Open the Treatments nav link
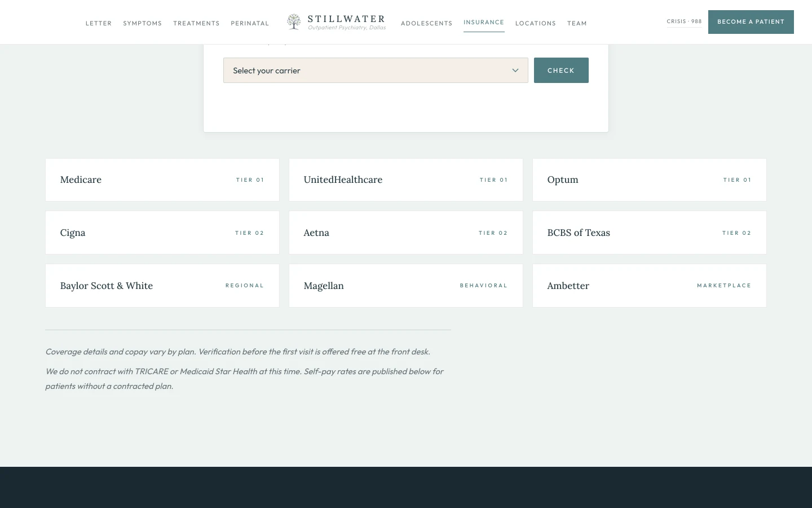Image resolution: width=812 pixels, height=508 pixels. (x=196, y=23)
